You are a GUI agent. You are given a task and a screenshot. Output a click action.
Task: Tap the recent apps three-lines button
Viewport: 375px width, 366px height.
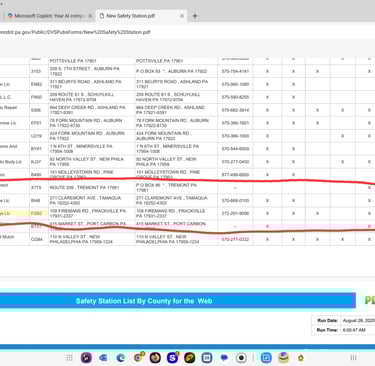coord(353,358)
